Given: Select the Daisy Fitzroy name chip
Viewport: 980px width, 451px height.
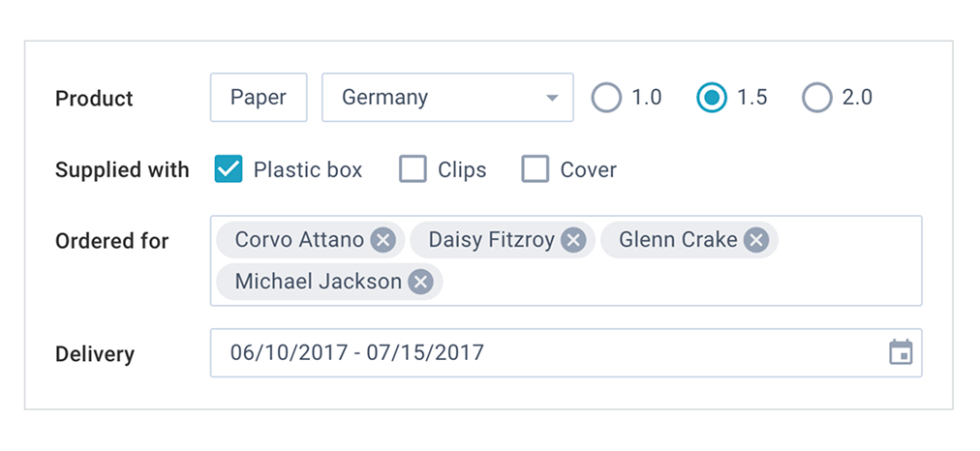Looking at the screenshot, I should (491, 240).
